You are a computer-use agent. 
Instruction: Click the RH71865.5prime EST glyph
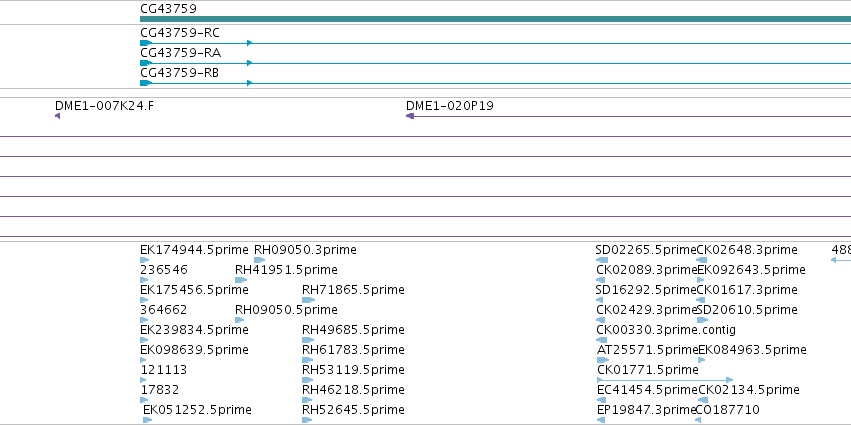point(308,300)
